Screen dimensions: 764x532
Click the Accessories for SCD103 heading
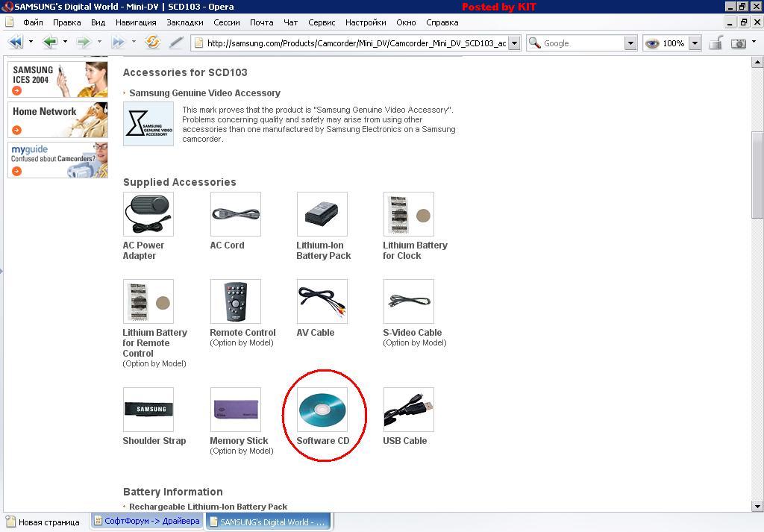(x=185, y=72)
